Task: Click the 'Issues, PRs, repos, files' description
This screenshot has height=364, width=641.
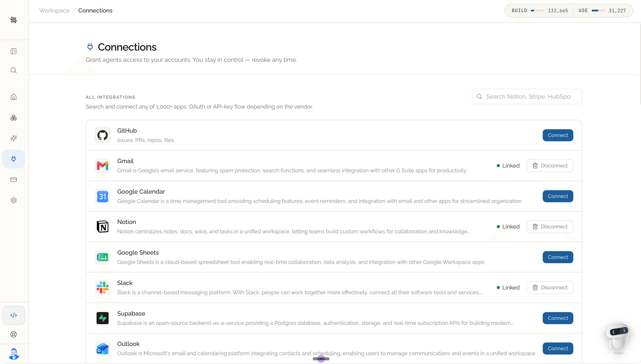Action: [x=145, y=140]
